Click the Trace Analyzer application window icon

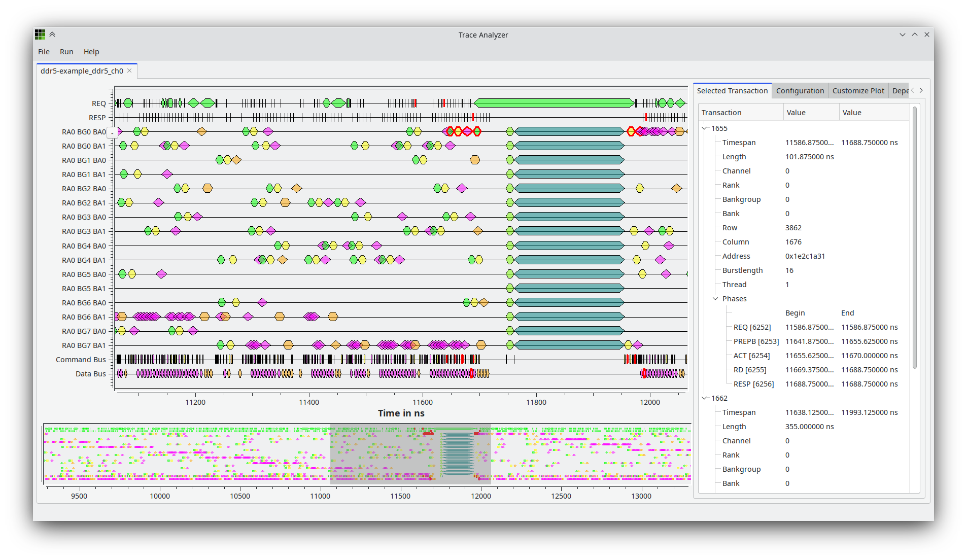coord(40,34)
